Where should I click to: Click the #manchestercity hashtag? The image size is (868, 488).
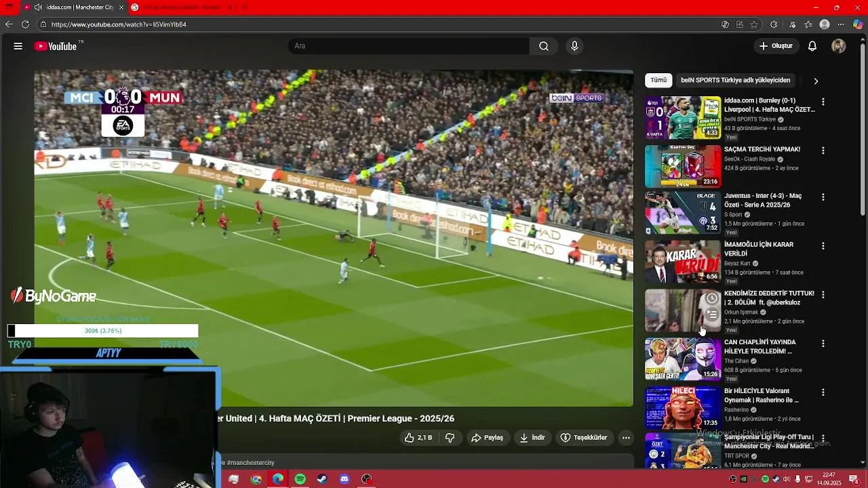[251, 463]
